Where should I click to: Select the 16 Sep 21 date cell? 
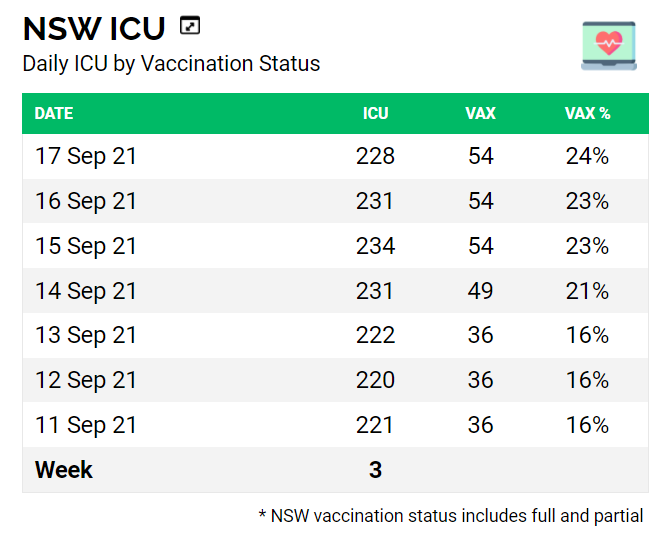point(86,201)
